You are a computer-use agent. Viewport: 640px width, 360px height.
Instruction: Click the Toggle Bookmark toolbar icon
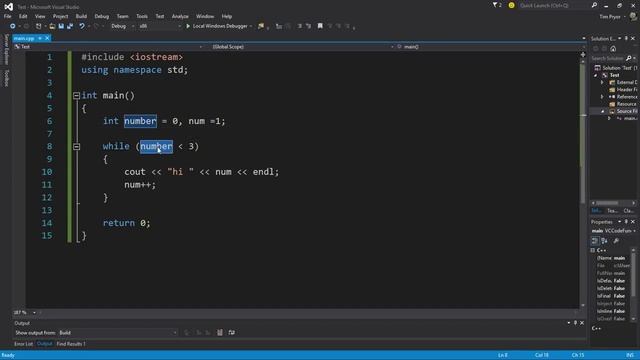(320, 26)
